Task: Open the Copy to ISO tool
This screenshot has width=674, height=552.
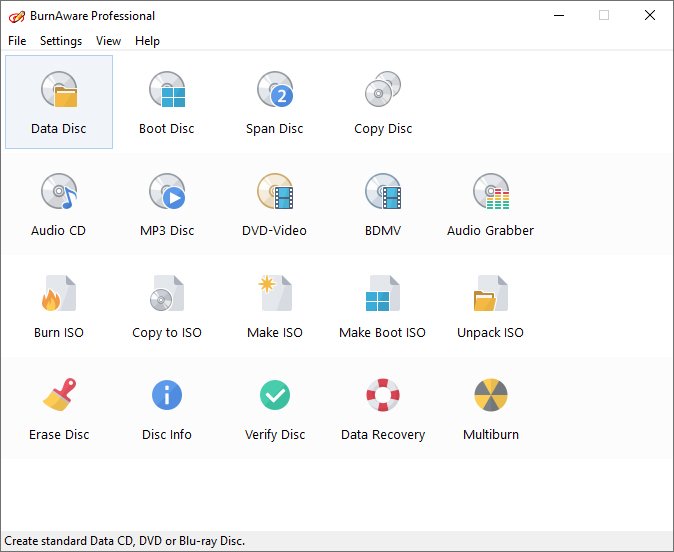Action: click(167, 295)
